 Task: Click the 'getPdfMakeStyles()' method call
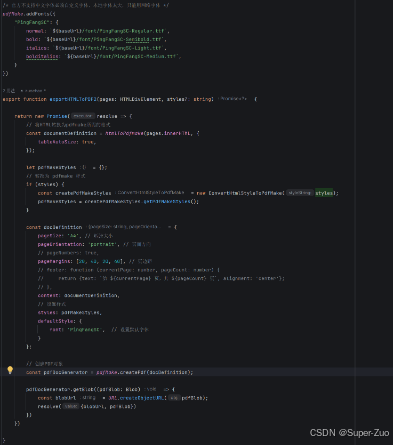(x=171, y=201)
